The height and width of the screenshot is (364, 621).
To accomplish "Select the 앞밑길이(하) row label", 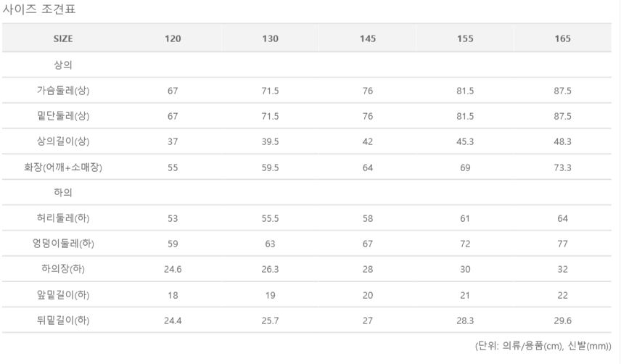I will (63, 294).
